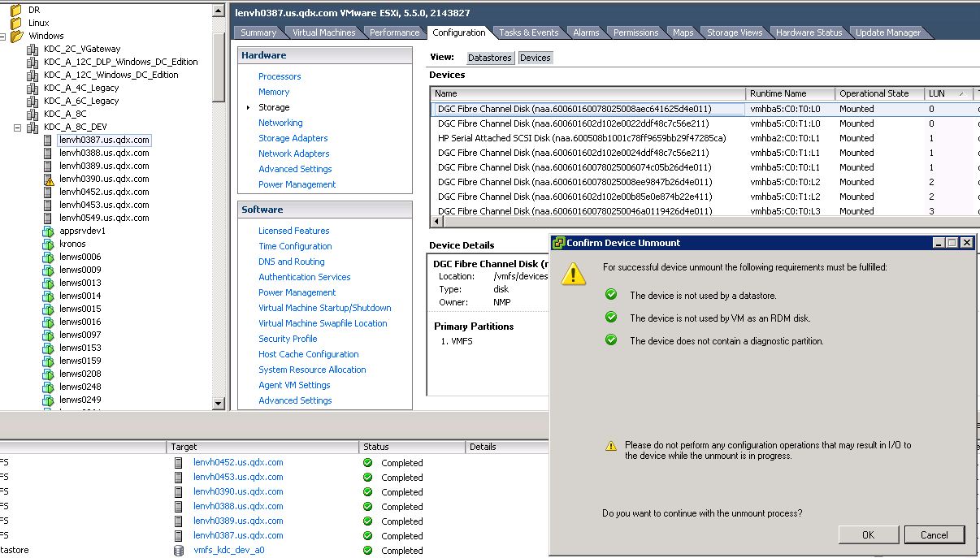Screen dimensions: 980x558
Task: Click devices table horizontal scroll-left arrow
Action: tap(436, 221)
